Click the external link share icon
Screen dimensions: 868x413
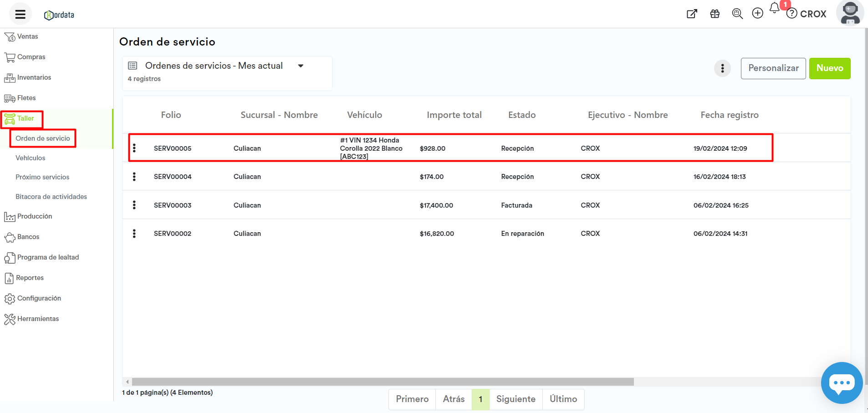[x=692, y=14]
